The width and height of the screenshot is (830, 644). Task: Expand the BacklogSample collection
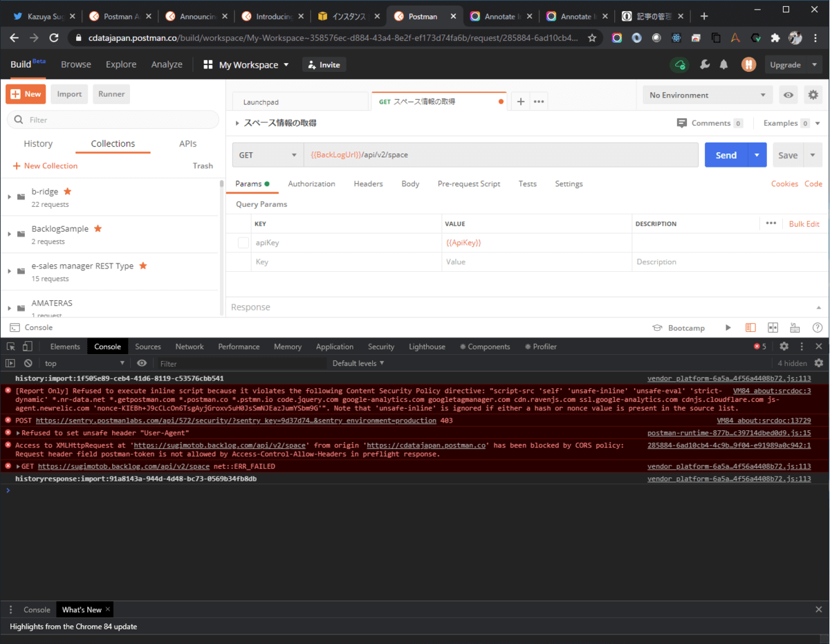click(10, 234)
